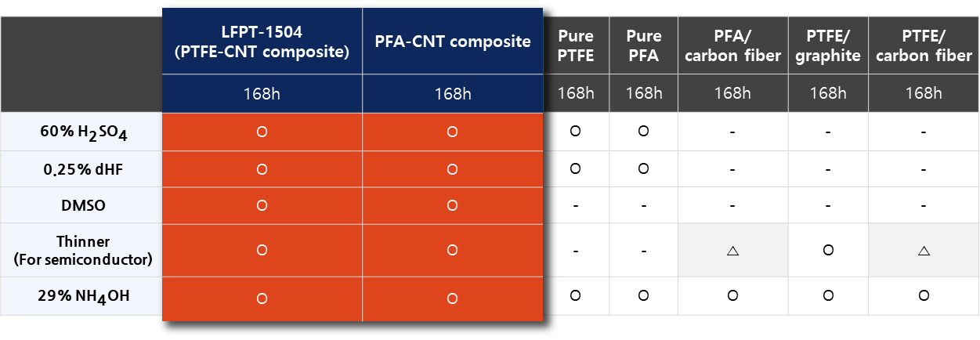Click the 60% H2SO4 row label
Image resolution: width=980 pixels, height=340 pixels.
(x=83, y=133)
